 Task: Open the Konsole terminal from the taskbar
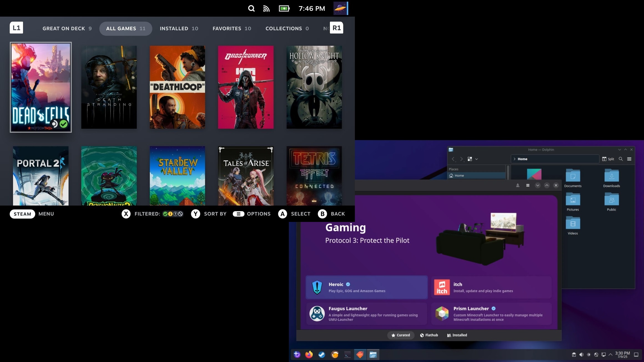point(347,355)
